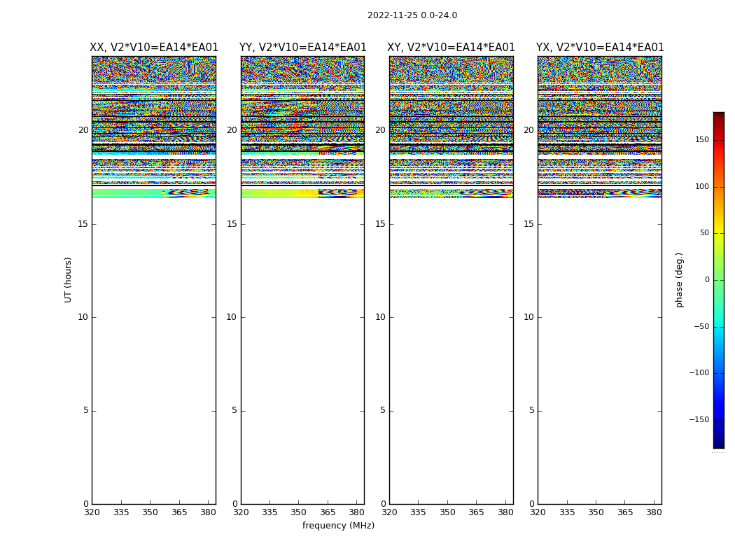Click the "XY, V2*V10=EA14*EA01" panel title
Image resolution: width=735 pixels, height=560 pixels.
[451, 48]
